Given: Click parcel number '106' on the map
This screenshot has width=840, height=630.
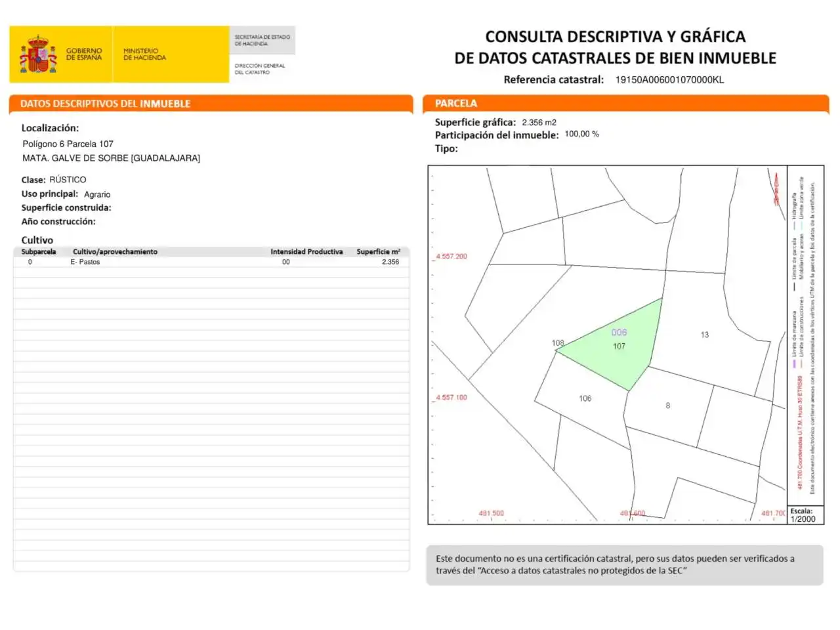Looking at the screenshot, I should pyautogui.click(x=585, y=398).
